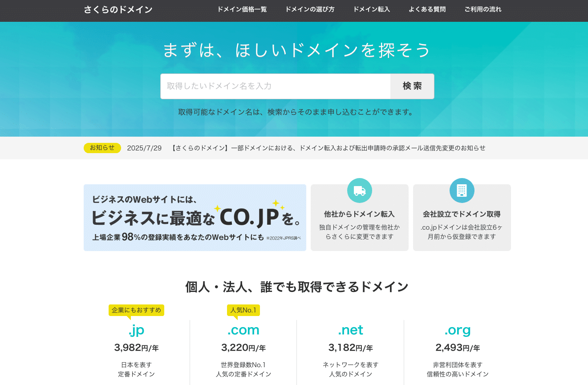
Task: Click the さくらのドメイン site logo
Action: 119,9
